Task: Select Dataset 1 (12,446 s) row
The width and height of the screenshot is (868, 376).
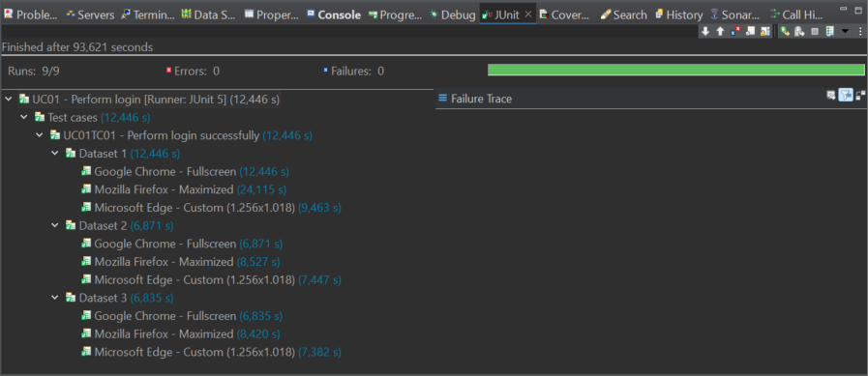Action: (x=123, y=154)
